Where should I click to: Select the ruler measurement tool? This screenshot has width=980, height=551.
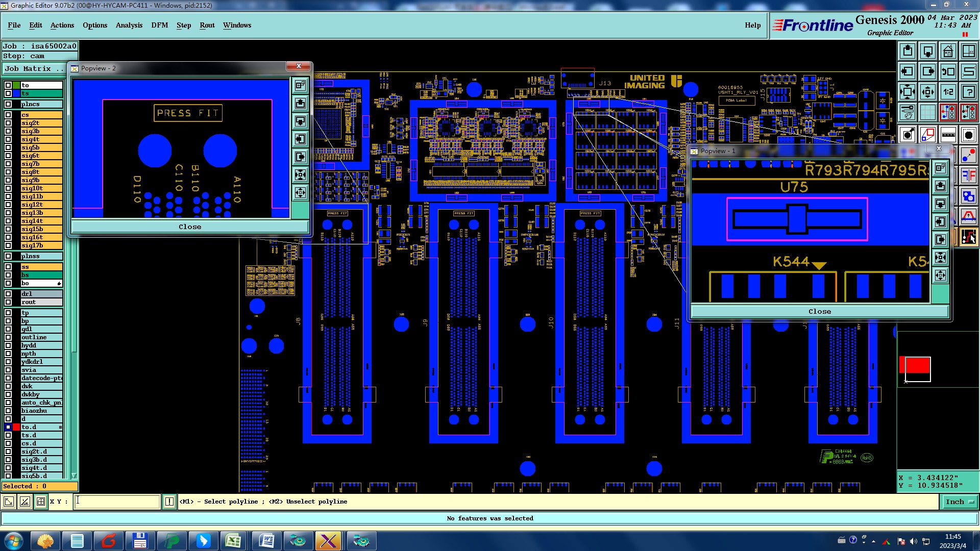[948, 135]
